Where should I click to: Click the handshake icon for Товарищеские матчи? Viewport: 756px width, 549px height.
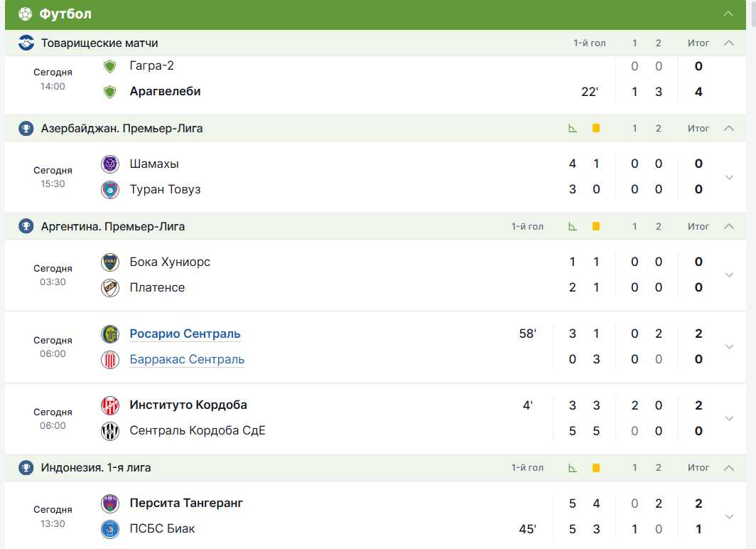[26, 43]
